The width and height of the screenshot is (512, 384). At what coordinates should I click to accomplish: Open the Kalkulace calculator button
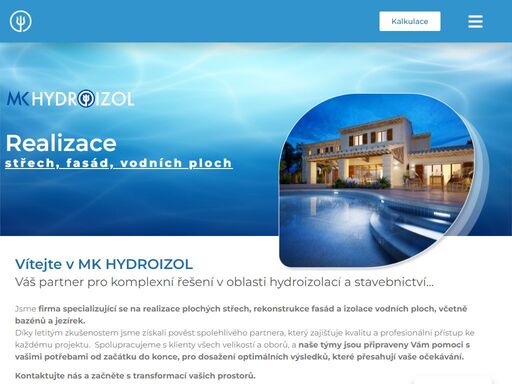coord(410,21)
